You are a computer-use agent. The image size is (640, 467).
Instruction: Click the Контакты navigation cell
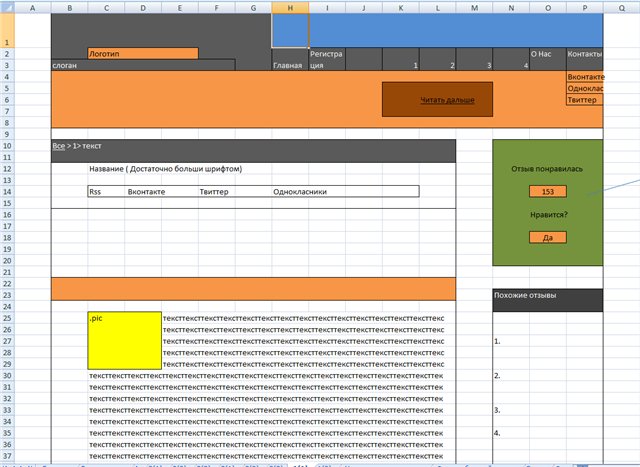pyautogui.click(x=584, y=59)
